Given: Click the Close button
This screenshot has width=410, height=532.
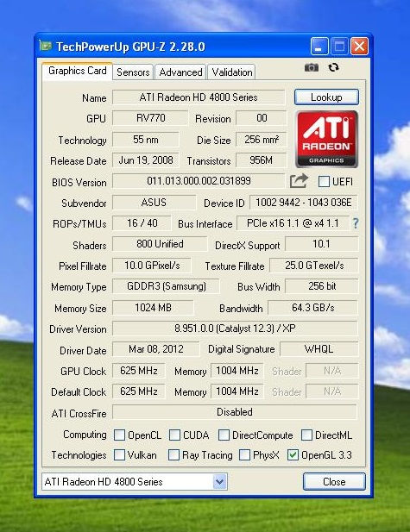Looking at the screenshot, I should click(334, 481).
